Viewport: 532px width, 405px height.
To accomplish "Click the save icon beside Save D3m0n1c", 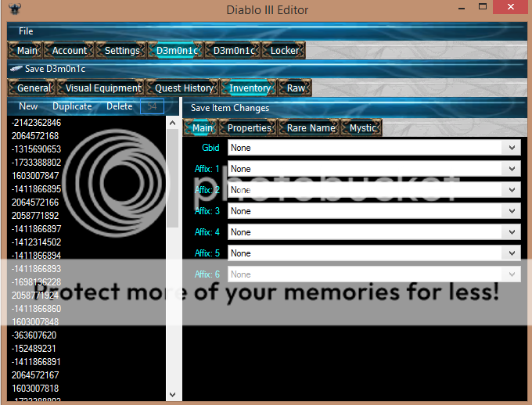I will pyautogui.click(x=16, y=69).
